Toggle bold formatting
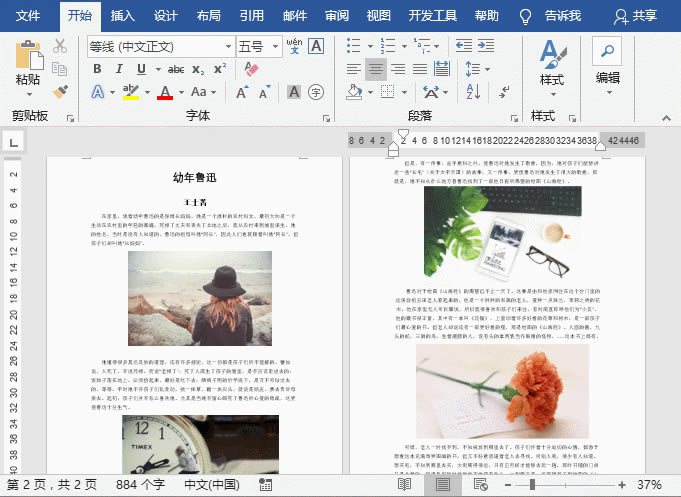The width and height of the screenshot is (681, 497). point(98,69)
